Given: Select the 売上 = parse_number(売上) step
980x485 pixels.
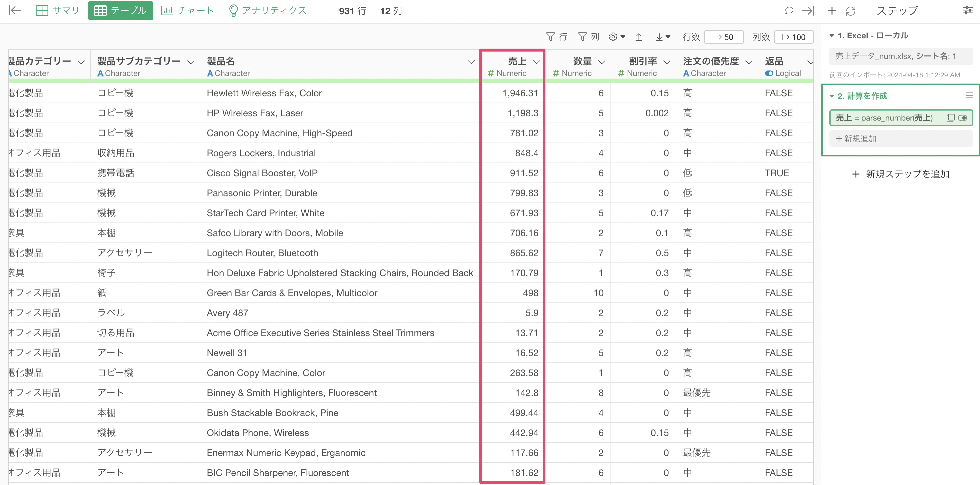Looking at the screenshot, I should click(x=901, y=118).
